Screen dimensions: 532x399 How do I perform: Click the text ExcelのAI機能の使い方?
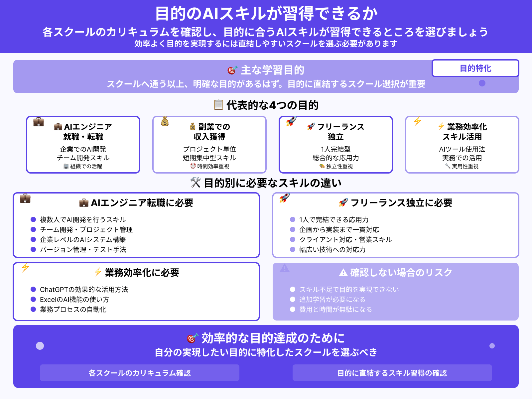(74, 299)
